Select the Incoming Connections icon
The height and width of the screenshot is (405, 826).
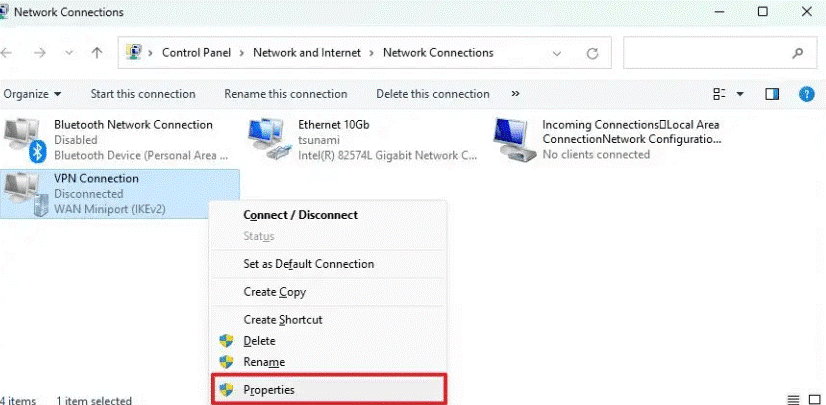pyautogui.click(x=514, y=139)
